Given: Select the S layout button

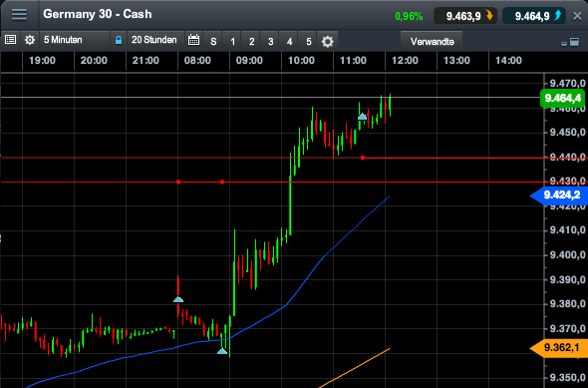Looking at the screenshot, I should tap(213, 41).
